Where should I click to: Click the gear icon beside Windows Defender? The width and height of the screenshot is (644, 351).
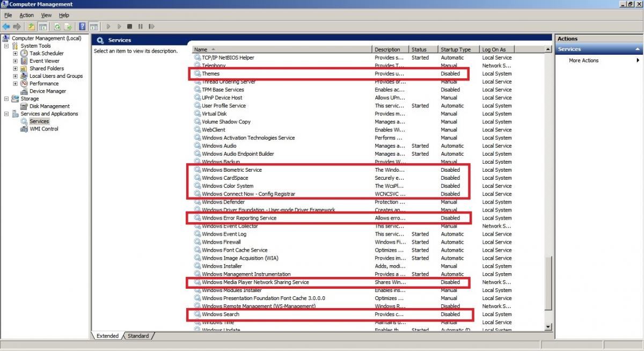pyautogui.click(x=197, y=202)
